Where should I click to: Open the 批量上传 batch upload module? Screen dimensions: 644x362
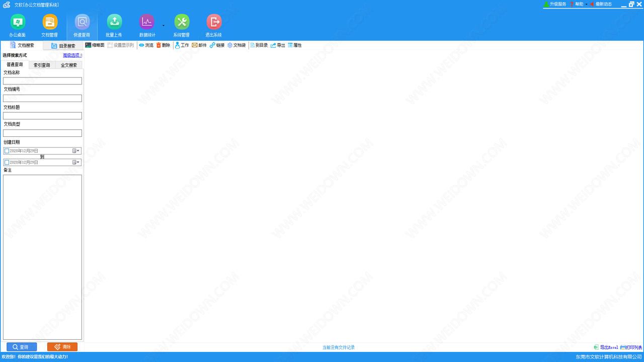point(114,26)
